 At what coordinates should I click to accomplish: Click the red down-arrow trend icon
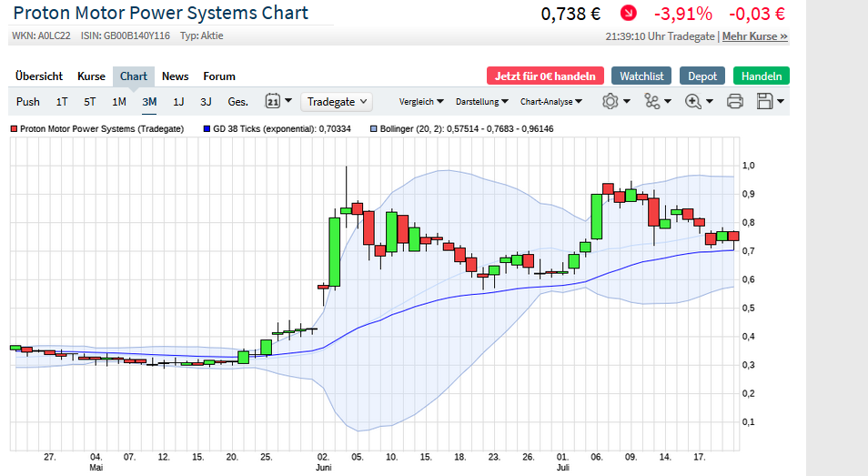point(629,14)
